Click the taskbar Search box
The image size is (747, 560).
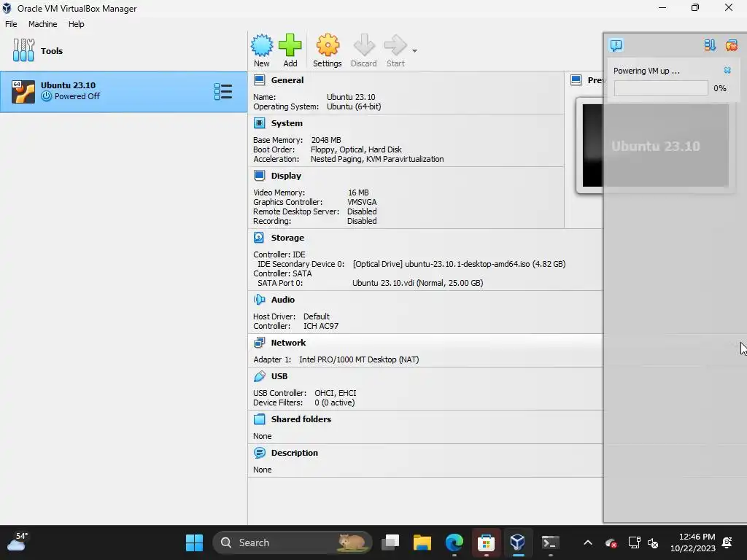point(292,542)
